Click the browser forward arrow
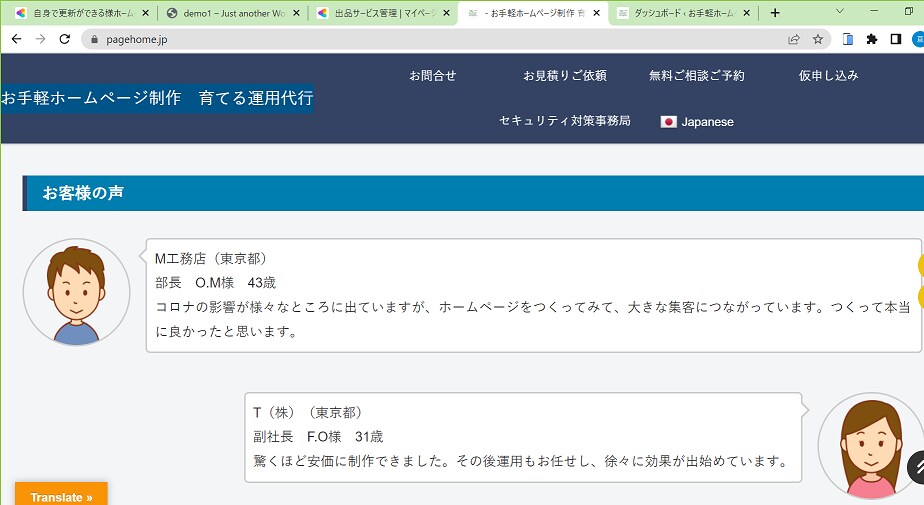The image size is (924, 505). pos(40,39)
